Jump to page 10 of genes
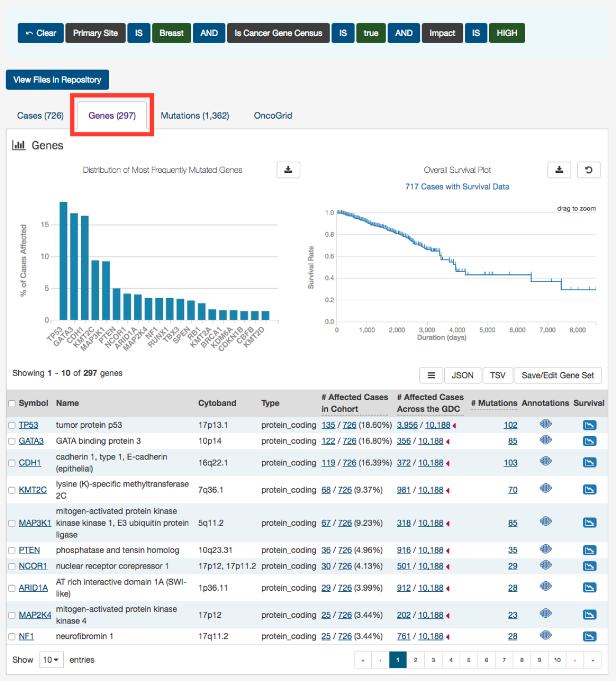 [557, 660]
